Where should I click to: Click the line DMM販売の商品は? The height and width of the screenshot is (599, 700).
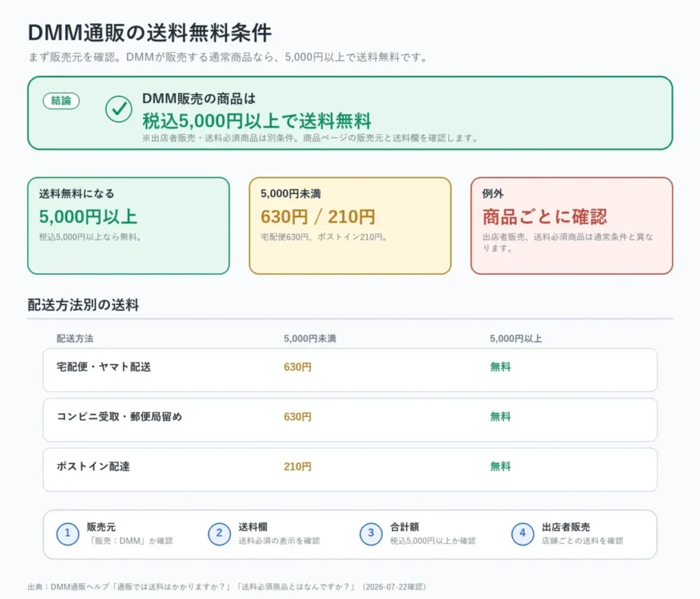pos(199,98)
